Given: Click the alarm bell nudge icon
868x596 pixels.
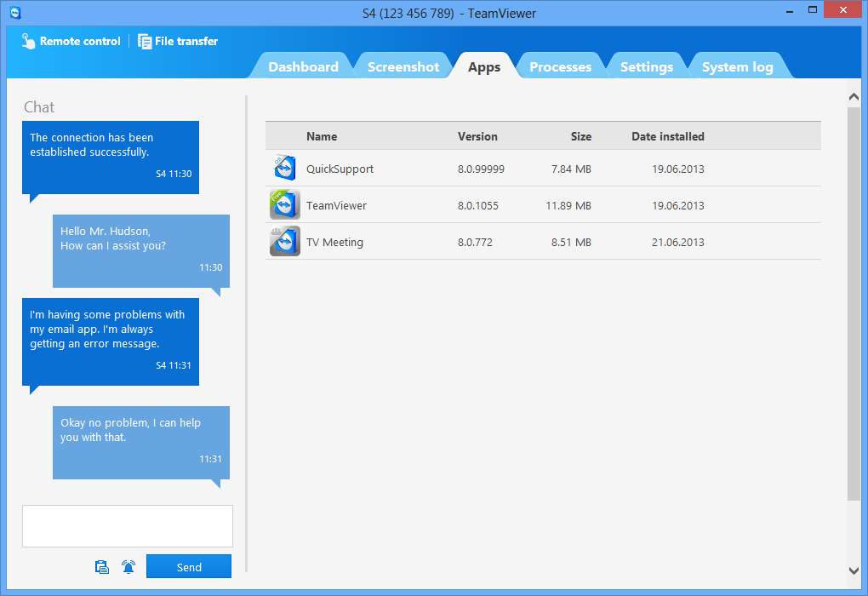Looking at the screenshot, I should point(128,567).
